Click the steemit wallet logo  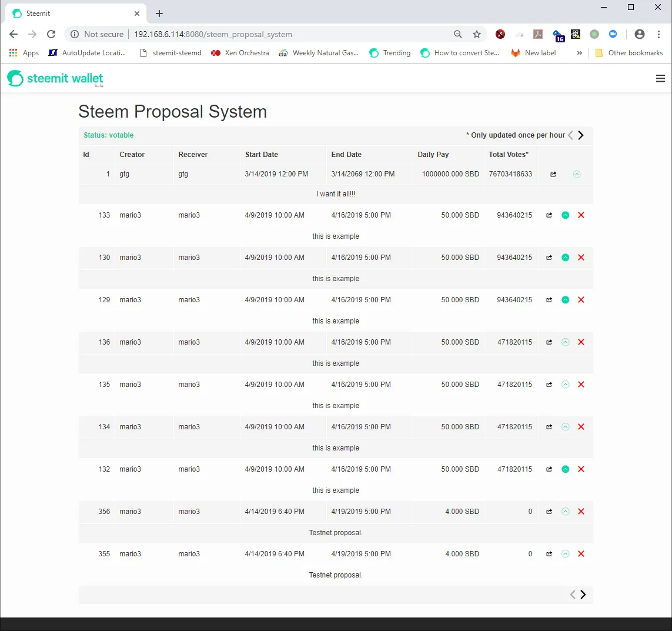[55, 78]
